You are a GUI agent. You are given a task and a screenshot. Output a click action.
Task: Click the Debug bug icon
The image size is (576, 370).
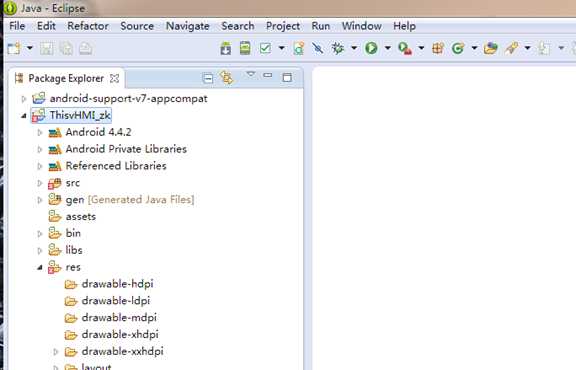point(338,48)
